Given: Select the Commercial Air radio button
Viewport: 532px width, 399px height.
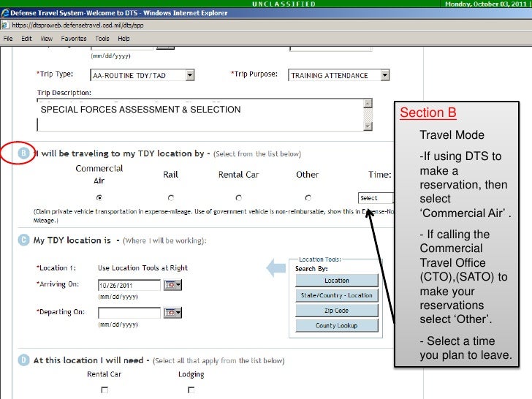Looking at the screenshot, I should point(99,197).
